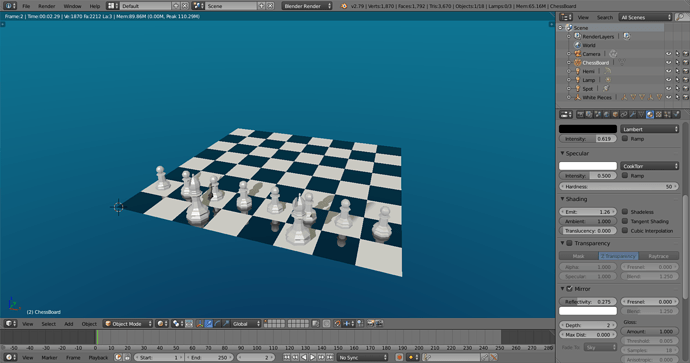The width and height of the screenshot is (690, 363).
Task: Open the Global orientation dropdown
Action: (x=246, y=323)
